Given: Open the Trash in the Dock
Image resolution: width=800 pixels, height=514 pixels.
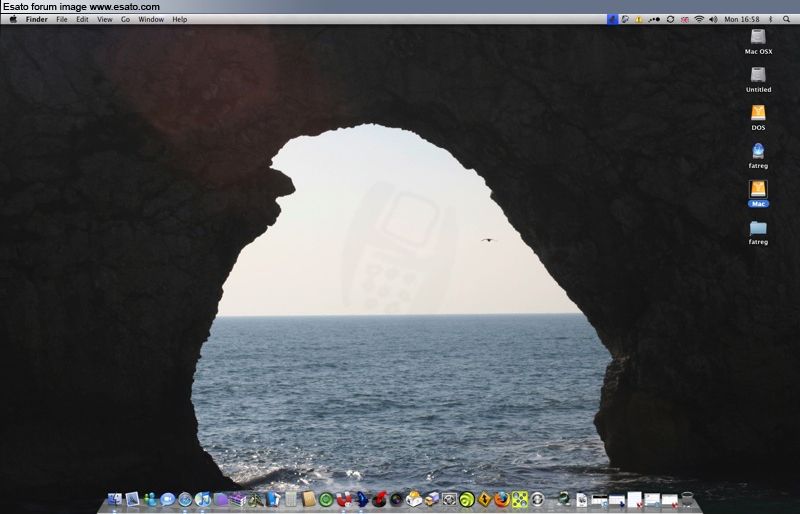Looking at the screenshot, I should pos(687,499).
